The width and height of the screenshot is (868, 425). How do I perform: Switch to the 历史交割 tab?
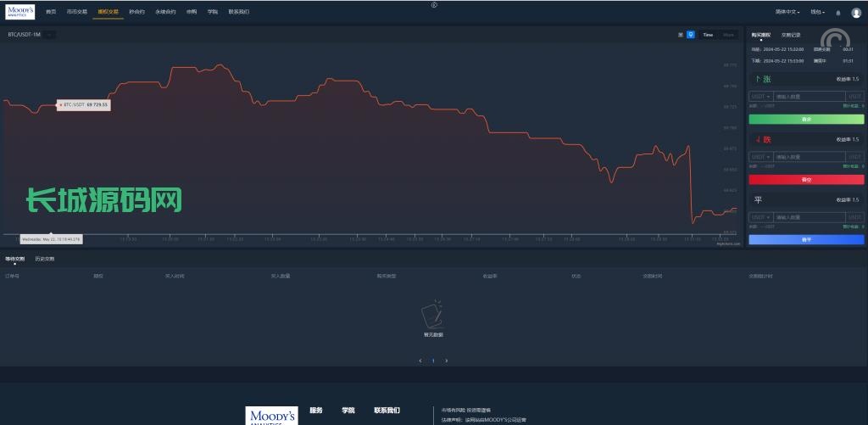[44, 259]
